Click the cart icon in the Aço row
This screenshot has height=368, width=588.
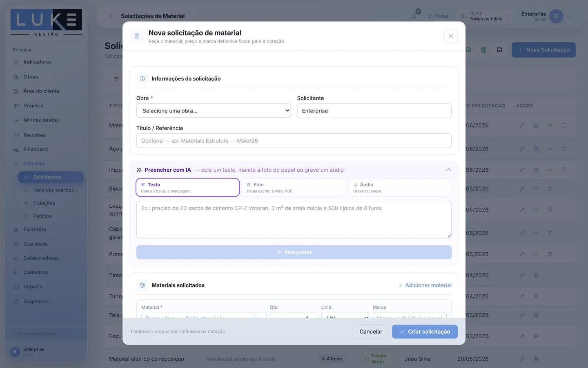pos(536,149)
